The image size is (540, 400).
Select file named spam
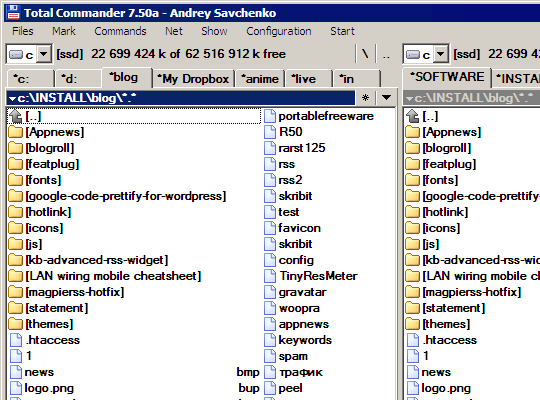(x=293, y=357)
